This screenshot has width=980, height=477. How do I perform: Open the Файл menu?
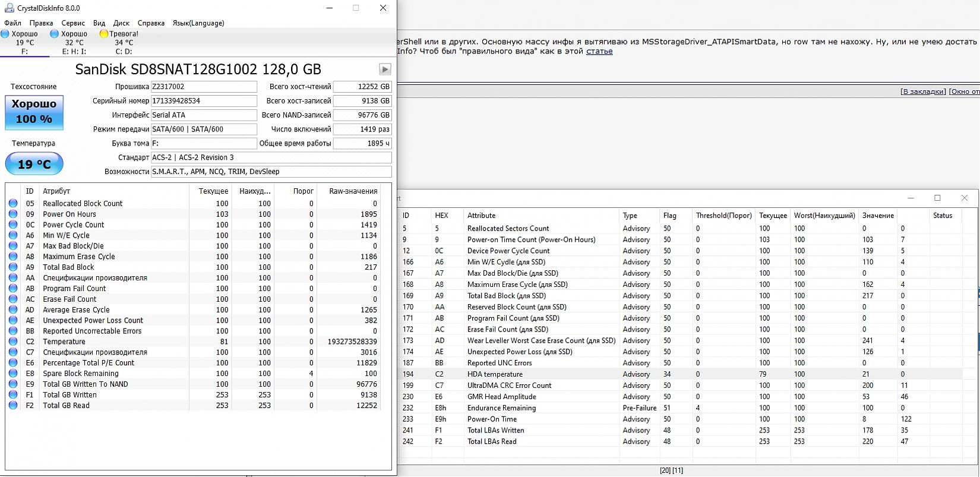(12, 23)
